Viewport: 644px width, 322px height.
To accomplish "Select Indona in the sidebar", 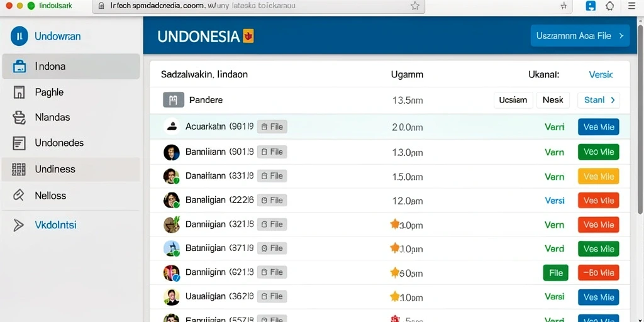I will point(70,67).
